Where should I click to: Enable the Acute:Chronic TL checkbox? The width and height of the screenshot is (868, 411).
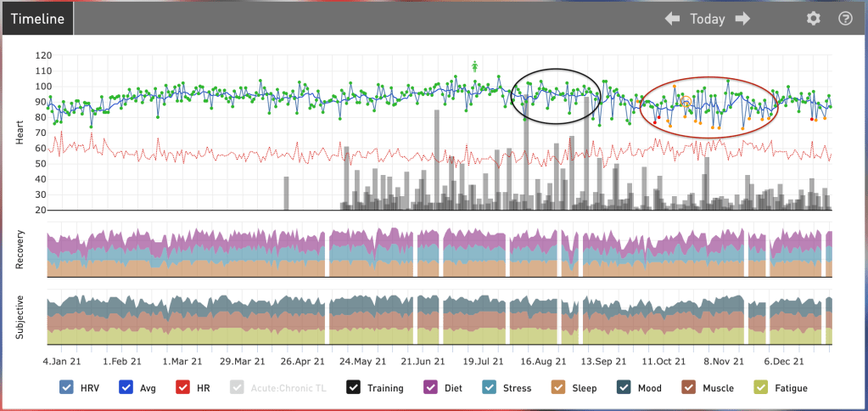(x=238, y=388)
